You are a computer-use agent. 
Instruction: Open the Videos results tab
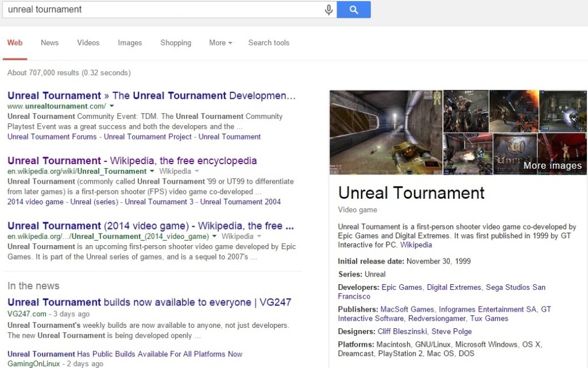point(88,42)
